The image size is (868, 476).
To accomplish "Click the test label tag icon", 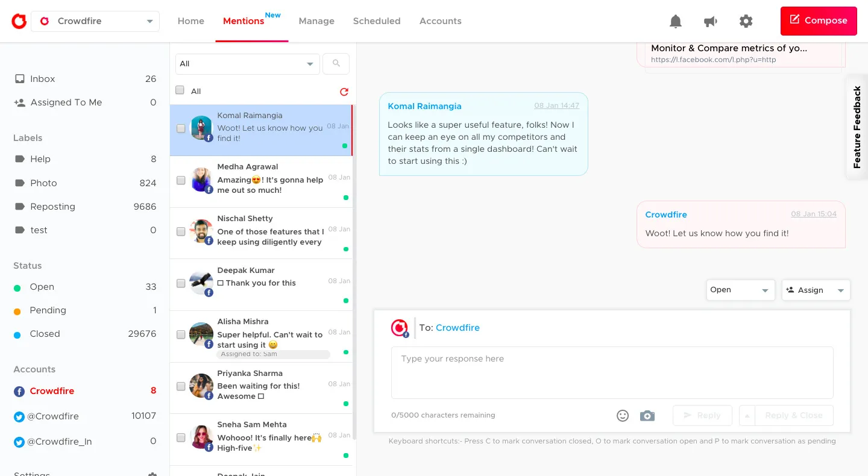I will tap(19, 230).
